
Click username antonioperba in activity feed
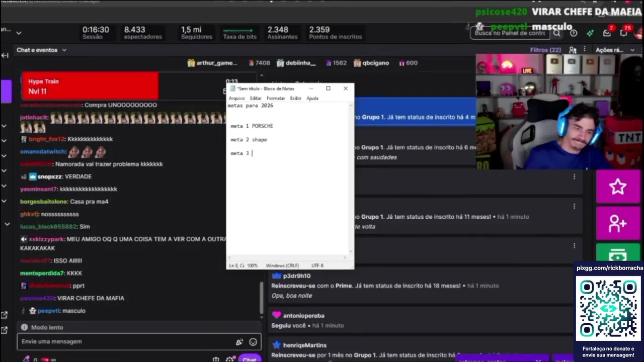[303, 315]
